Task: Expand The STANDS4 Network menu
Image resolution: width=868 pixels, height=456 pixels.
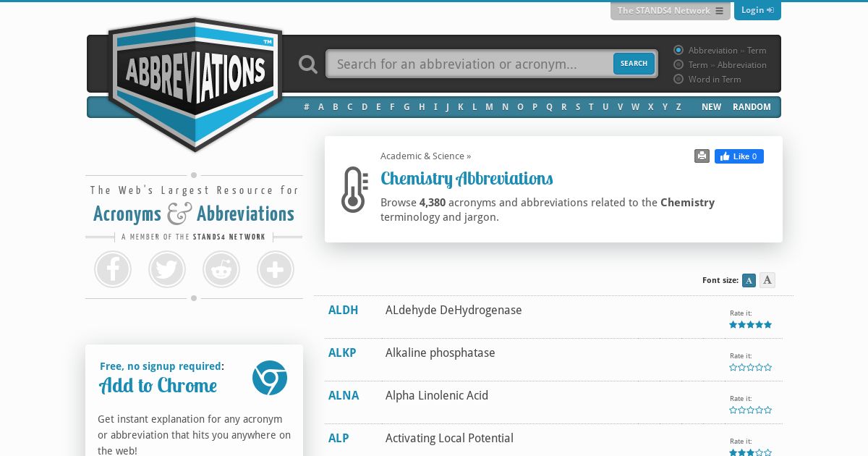Action: [x=671, y=11]
